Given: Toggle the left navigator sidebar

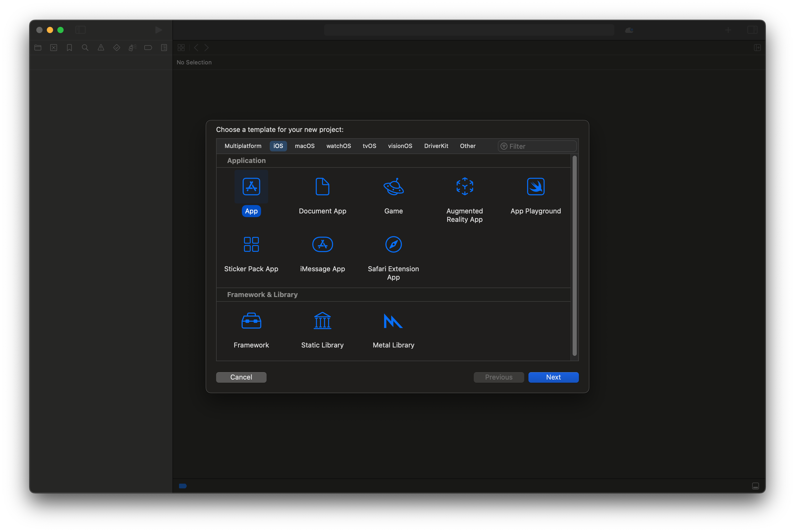Looking at the screenshot, I should 80,30.
